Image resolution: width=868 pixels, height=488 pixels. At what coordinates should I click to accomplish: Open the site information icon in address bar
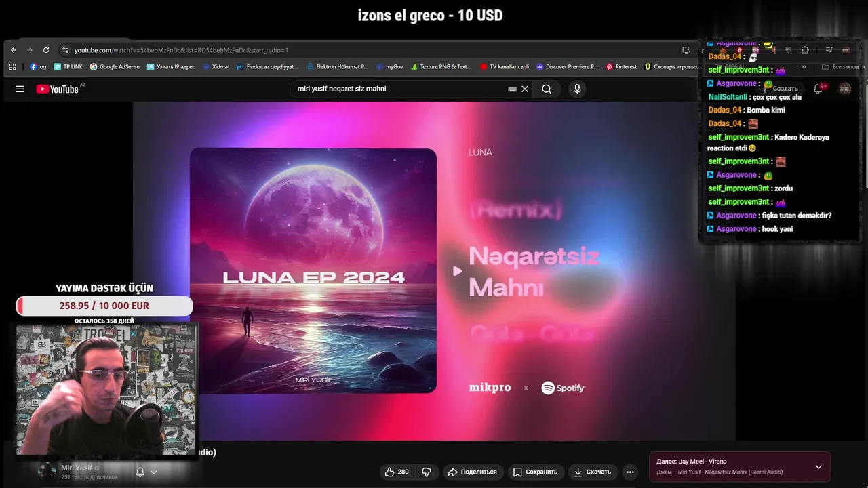coord(65,50)
